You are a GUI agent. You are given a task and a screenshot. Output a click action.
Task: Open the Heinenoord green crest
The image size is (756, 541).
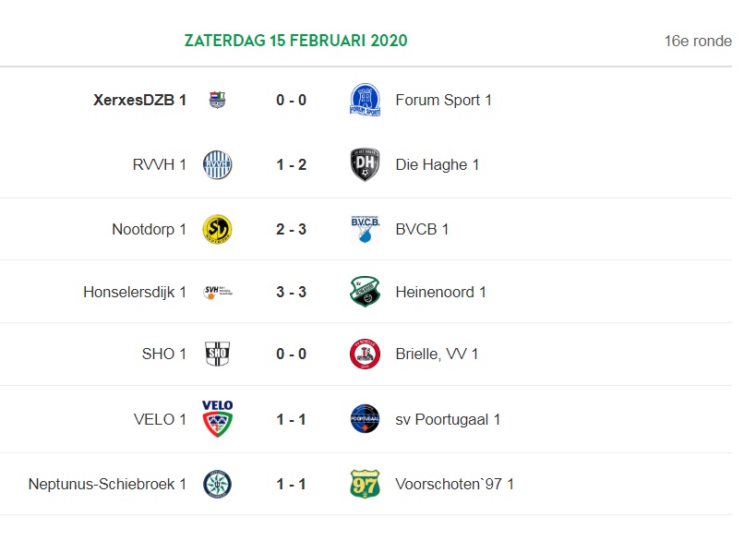pyautogui.click(x=365, y=292)
